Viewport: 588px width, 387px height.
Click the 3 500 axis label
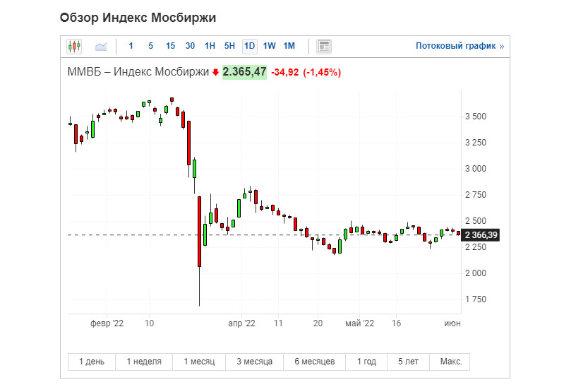click(x=476, y=117)
